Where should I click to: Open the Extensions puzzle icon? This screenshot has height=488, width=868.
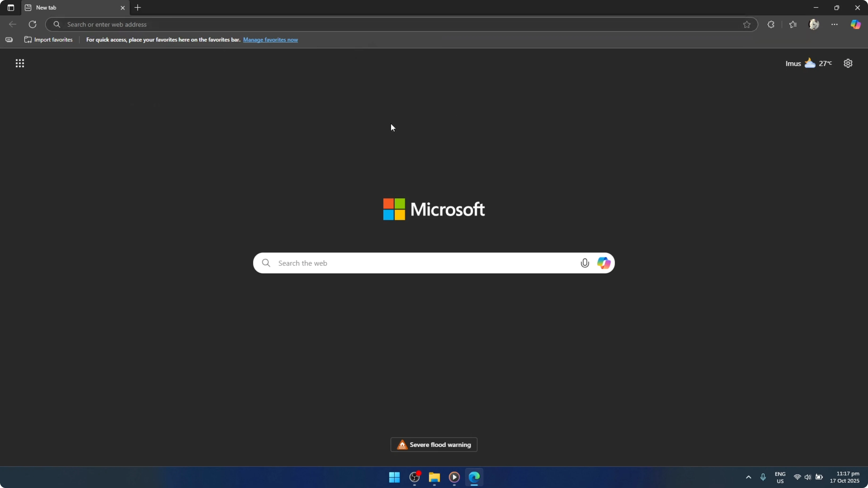tap(771, 24)
